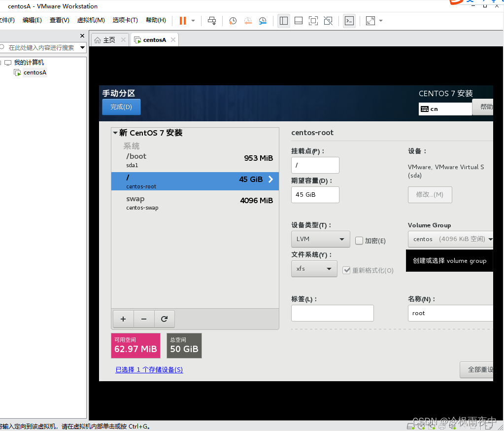Viewport: 504px width, 431px height.
Task: Click the 总空间 50 GiB box
Action: (x=184, y=346)
